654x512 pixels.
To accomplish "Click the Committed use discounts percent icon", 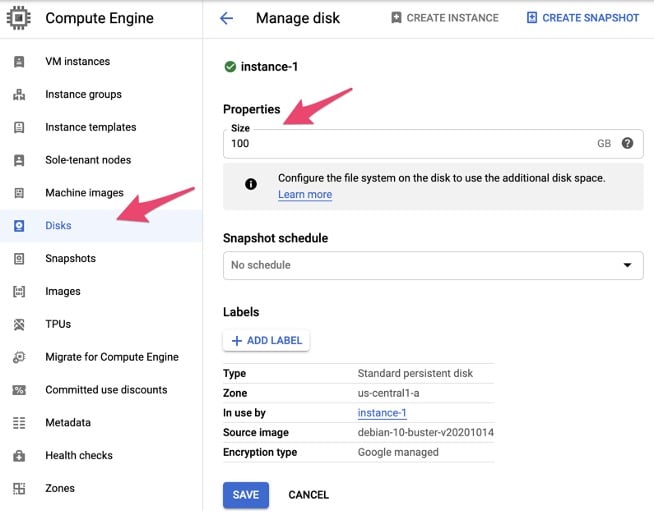I will (19, 390).
